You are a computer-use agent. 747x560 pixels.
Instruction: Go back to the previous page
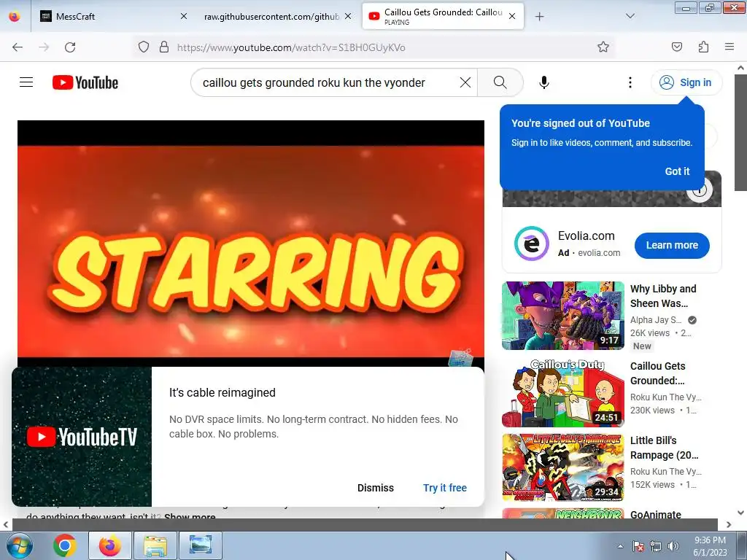[18, 47]
